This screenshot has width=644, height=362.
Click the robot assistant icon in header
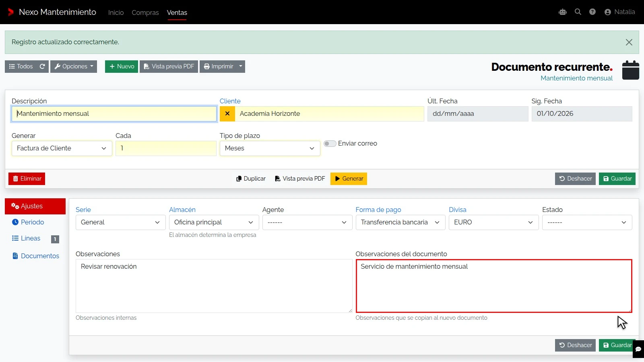click(563, 12)
